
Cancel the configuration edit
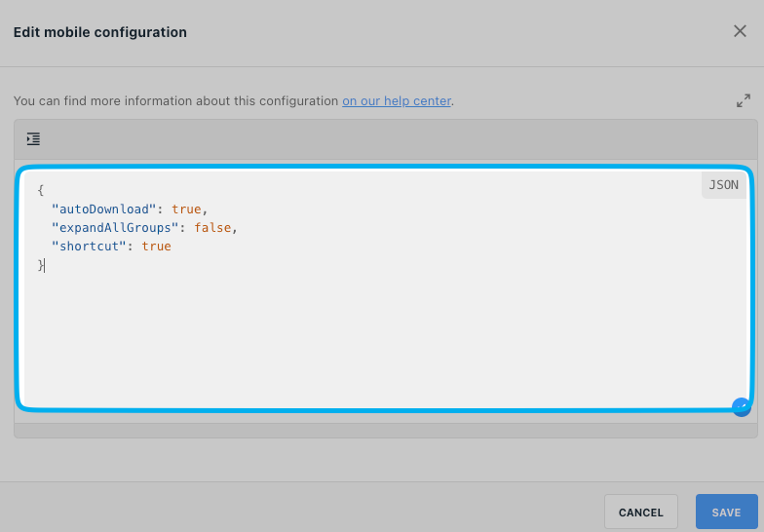coord(641,513)
